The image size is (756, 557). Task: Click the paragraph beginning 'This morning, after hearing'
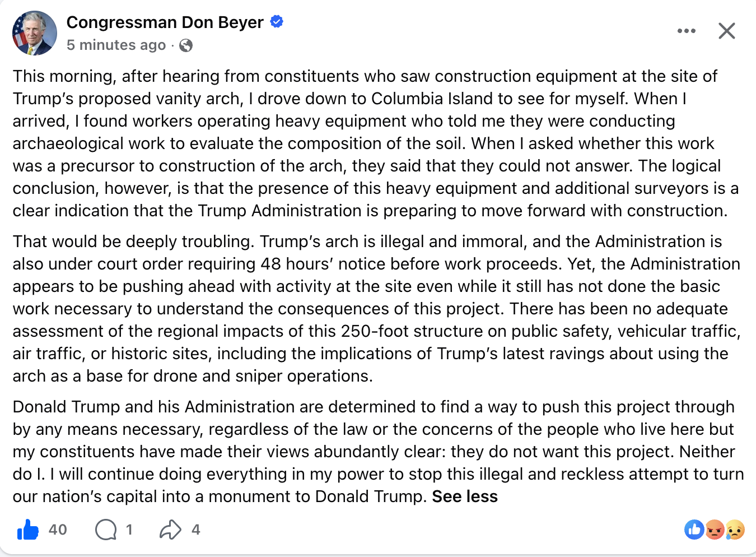click(x=376, y=143)
